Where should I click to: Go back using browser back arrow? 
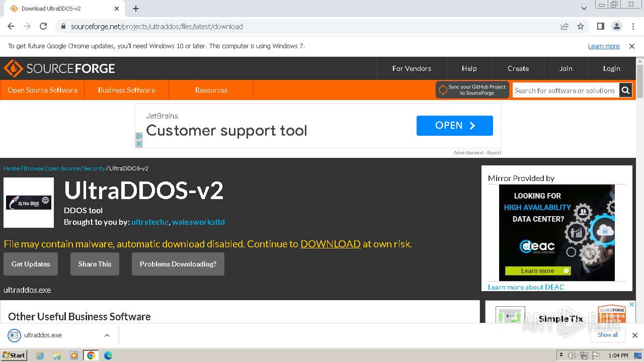pos(11,26)
